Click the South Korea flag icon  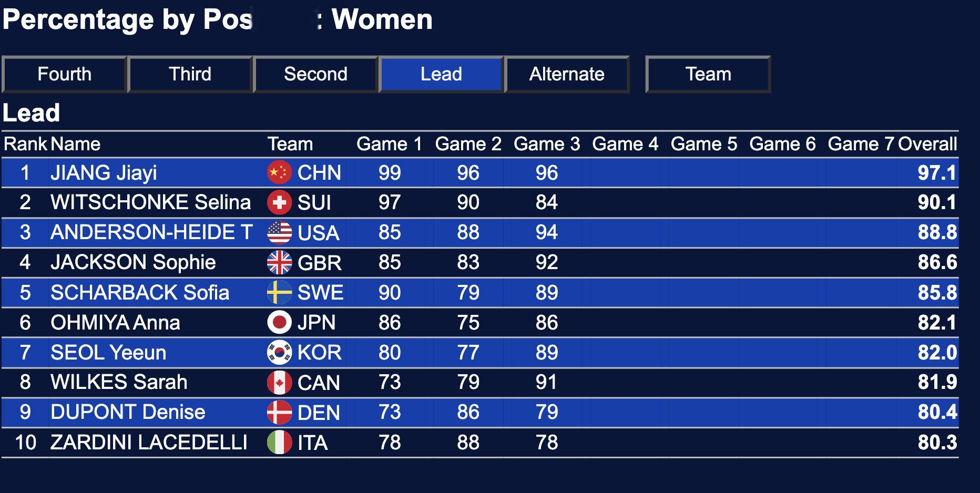coord(279,352)
